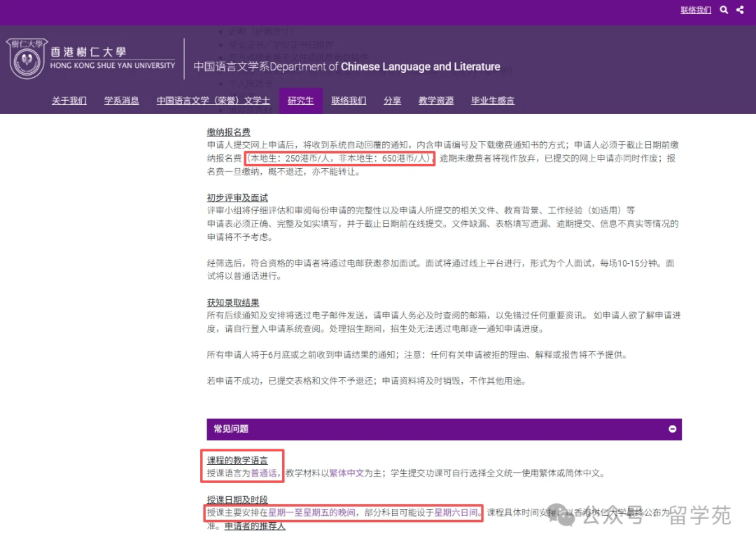Open the 毕业生感言 menu item
This screenshot has height=546, width=756.
(x=493, y=101)
